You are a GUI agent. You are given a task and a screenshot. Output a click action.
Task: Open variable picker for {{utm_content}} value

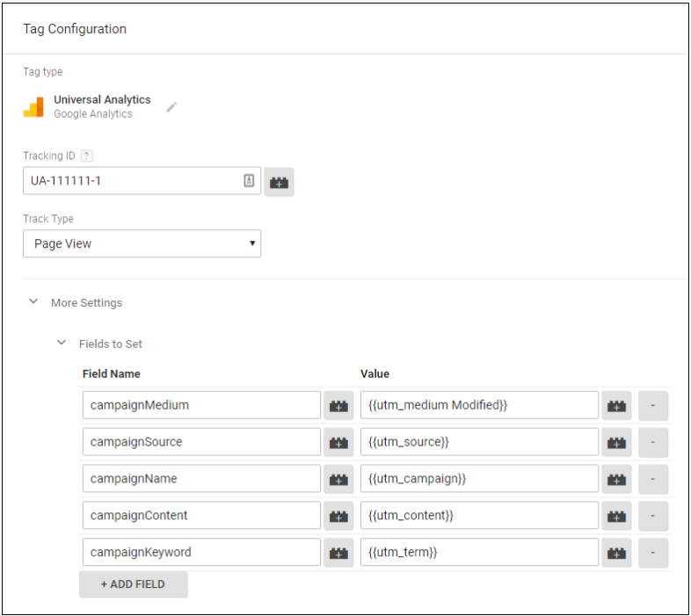point(617,516)
